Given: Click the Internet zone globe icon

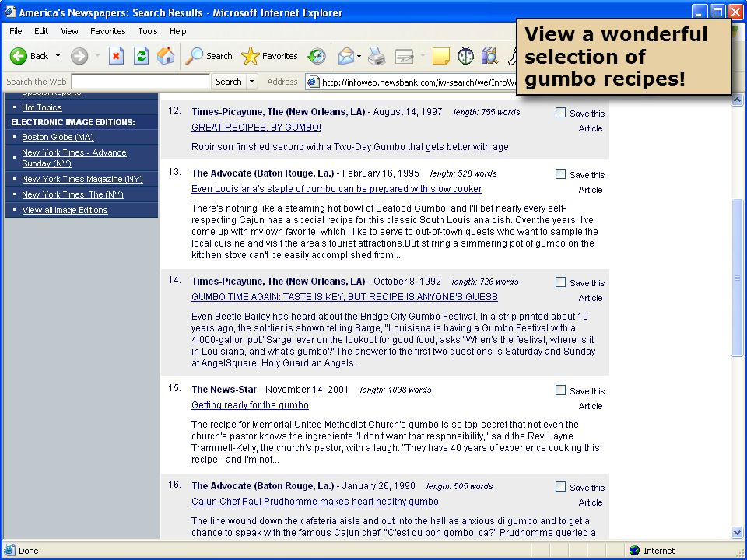Looking at the screenshot, I should click(x=634, y=551).
